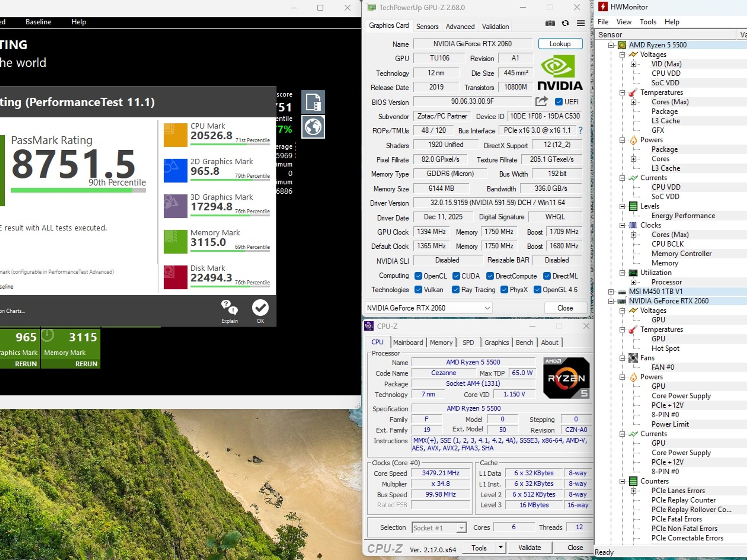Click the AMD Ryzen 5 5500 chip icon in HWMonitor
Screen dimensions: 747x560
(622, 45)
